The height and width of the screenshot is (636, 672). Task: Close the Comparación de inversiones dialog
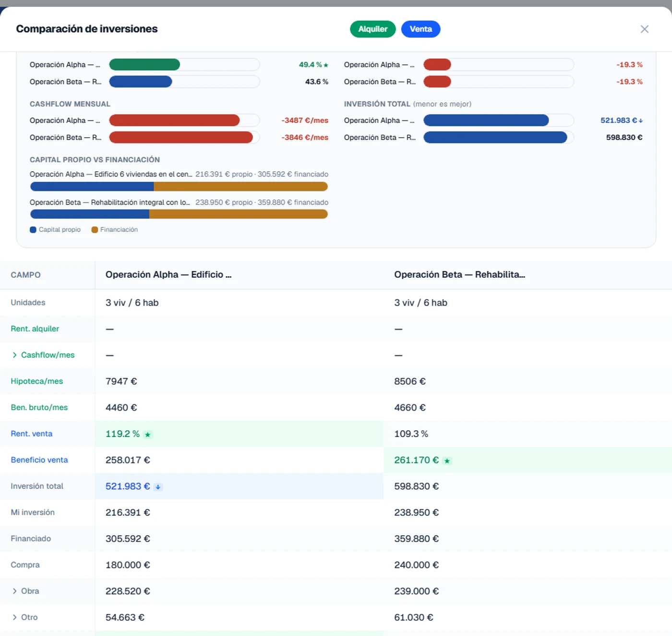(644, 29)
